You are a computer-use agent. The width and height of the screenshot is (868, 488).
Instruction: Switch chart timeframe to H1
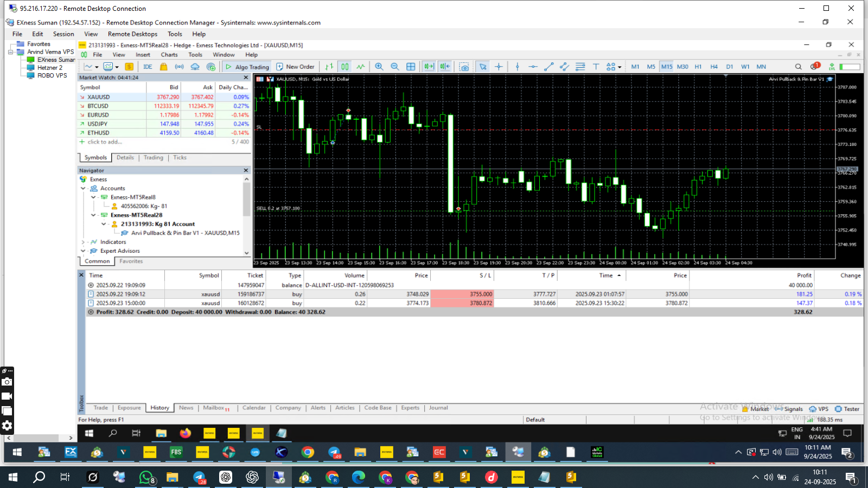(x=698, y=67)
